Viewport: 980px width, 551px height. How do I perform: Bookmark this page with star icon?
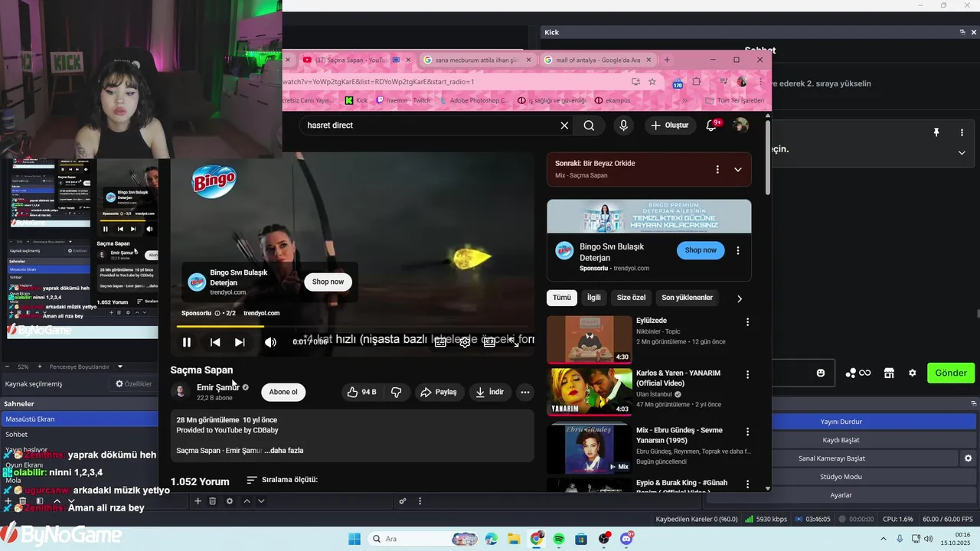point(652,81)
